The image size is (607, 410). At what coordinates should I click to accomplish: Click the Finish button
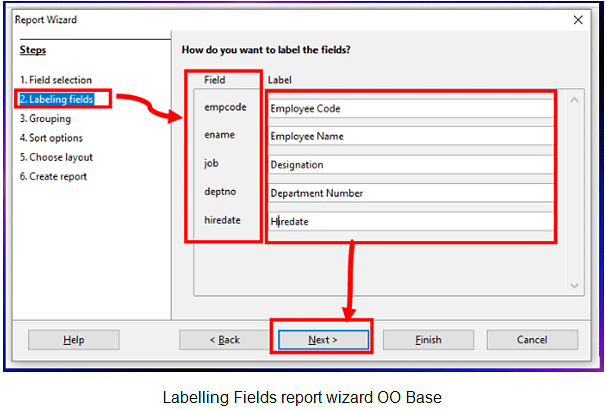[x=428, y=340]
